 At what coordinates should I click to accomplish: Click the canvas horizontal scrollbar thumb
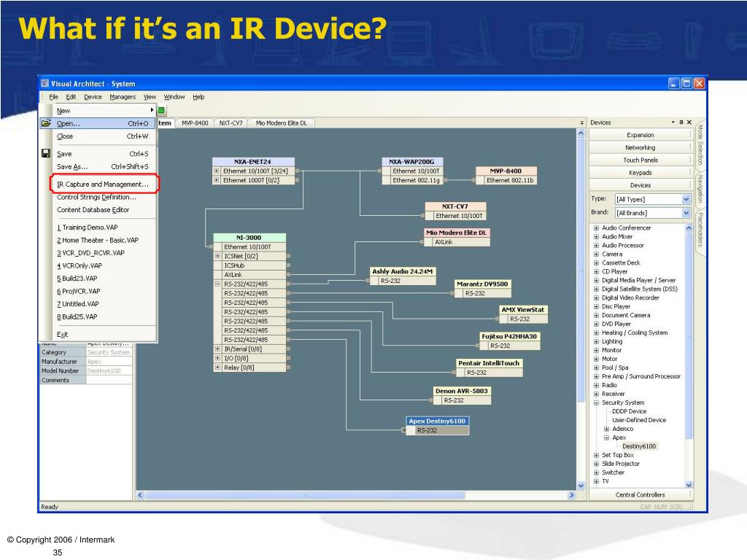305,495
